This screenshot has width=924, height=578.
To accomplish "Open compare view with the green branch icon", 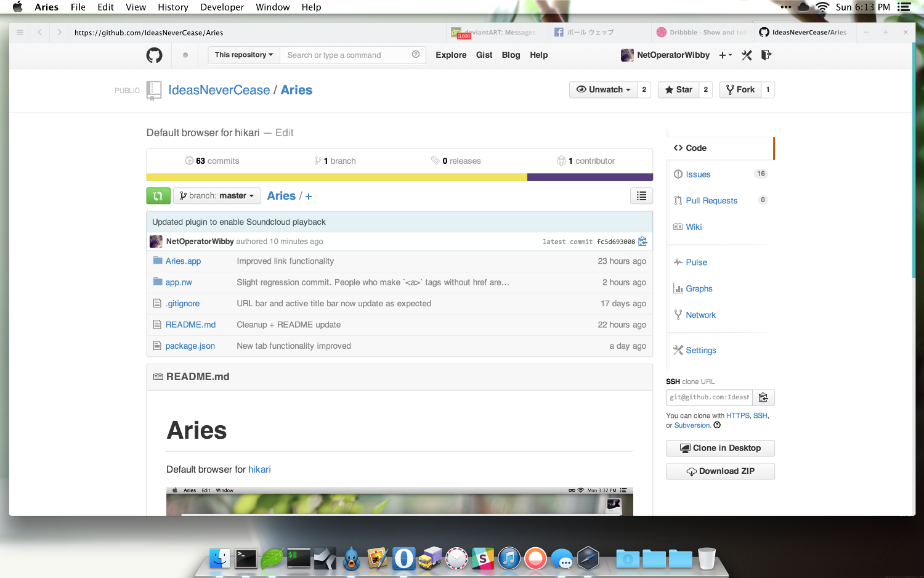I will [158, 195].
